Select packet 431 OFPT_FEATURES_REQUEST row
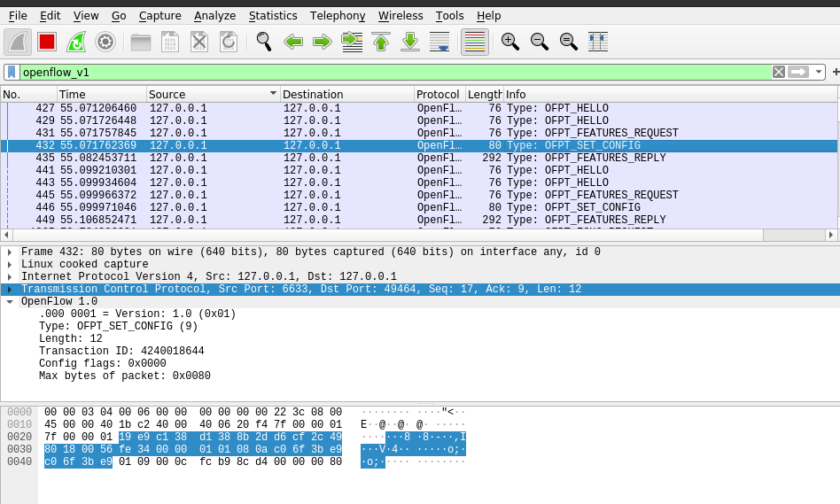The height and width of the screenshot is (504, 840). click(419, 133)
